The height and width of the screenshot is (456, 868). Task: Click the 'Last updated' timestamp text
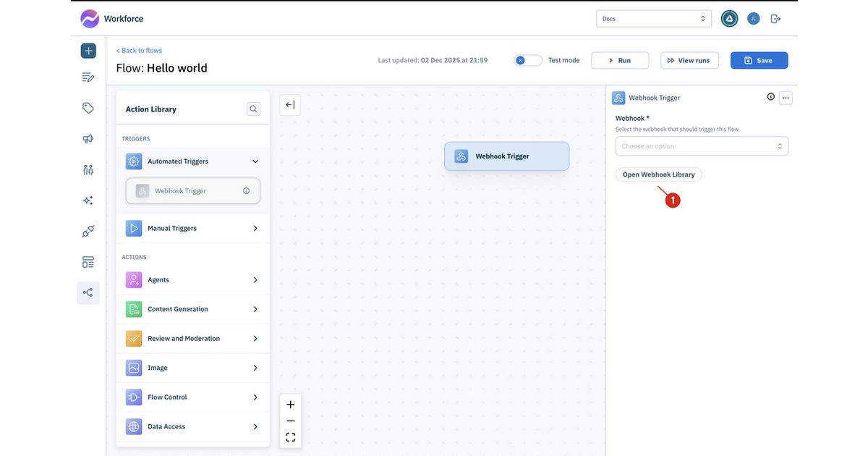(433, 60)
